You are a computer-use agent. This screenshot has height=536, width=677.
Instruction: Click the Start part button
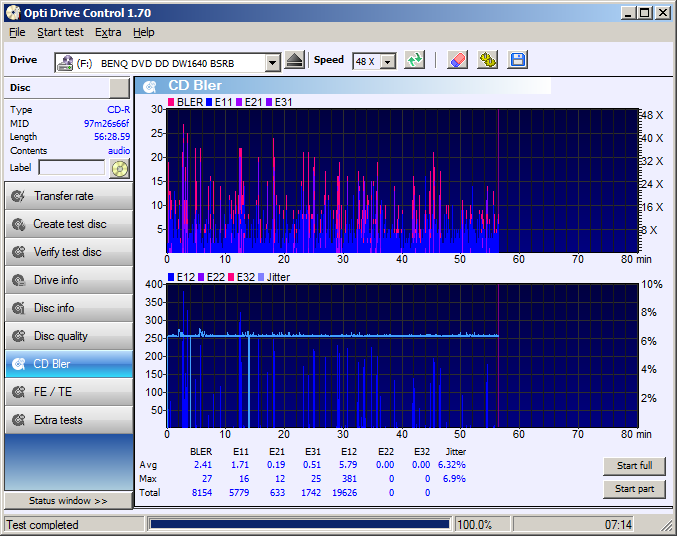[634, 489]
